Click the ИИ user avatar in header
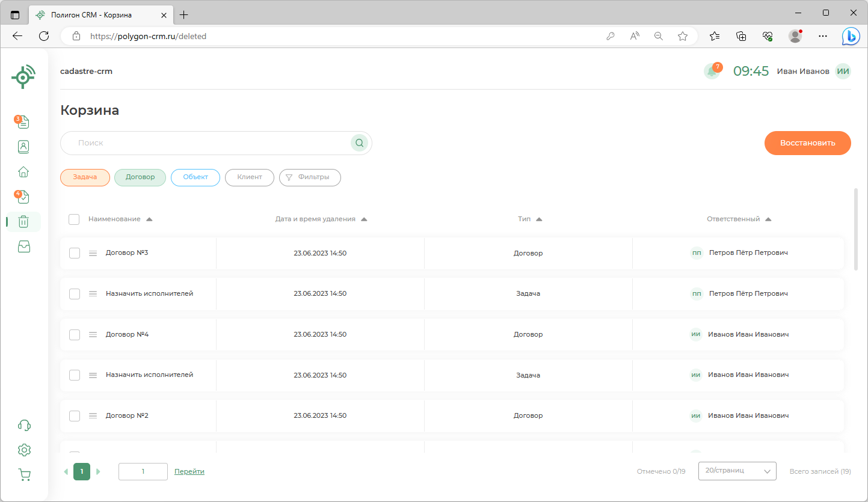The height and width of the screenshot is (502, 868). tap(843, 71)
